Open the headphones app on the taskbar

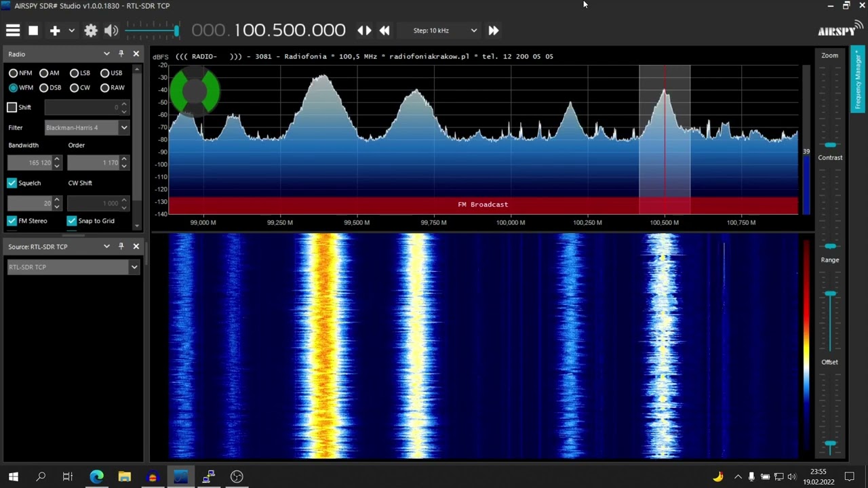click(153, 476)
